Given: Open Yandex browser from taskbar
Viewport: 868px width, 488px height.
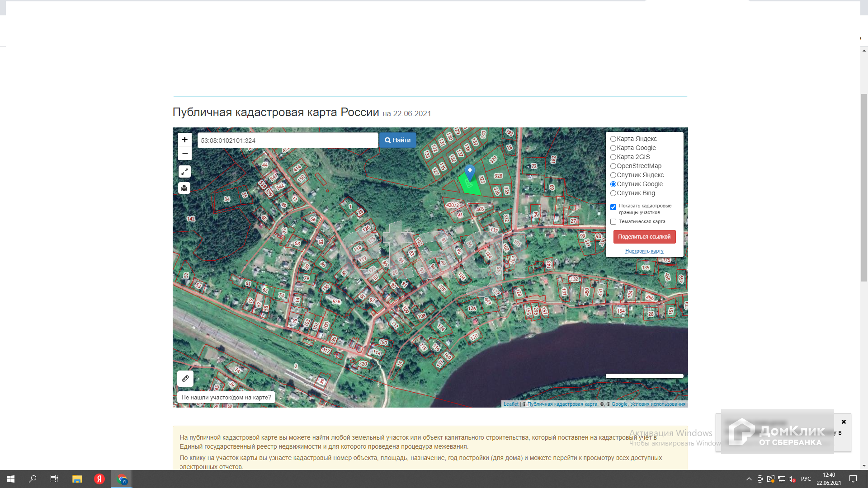Looking at the screenshot, I should 99,479.
